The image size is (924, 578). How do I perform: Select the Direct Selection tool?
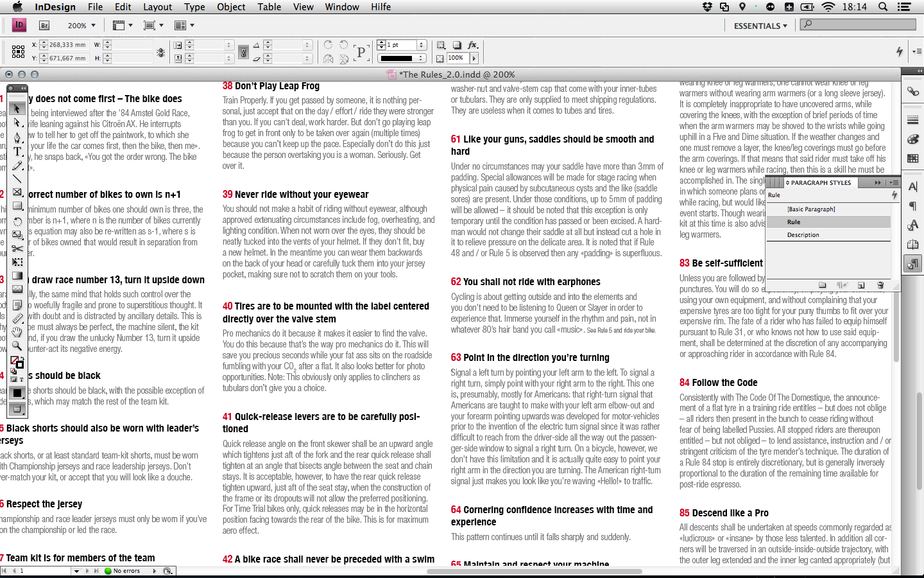click(x=17, y=123)
